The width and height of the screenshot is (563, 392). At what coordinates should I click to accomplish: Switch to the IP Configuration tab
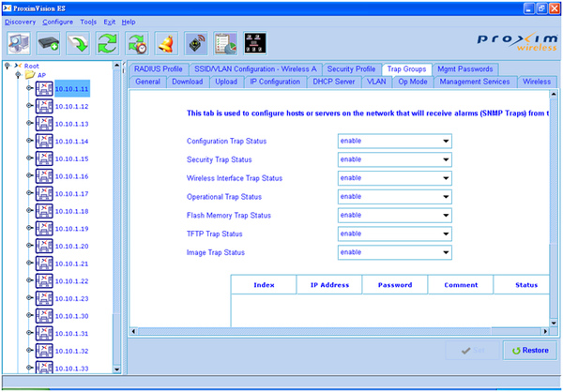coord(275,82)
